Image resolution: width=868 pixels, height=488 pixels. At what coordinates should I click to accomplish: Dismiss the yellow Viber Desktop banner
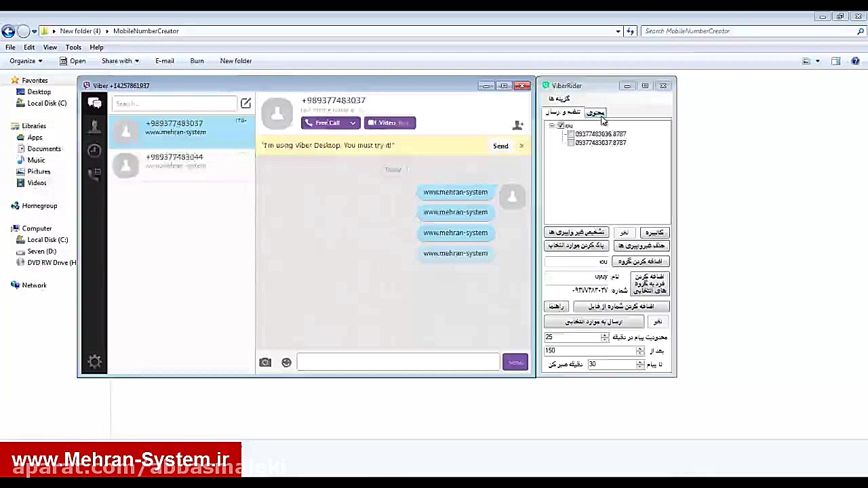pyautogui.click(x=521, y=146)
